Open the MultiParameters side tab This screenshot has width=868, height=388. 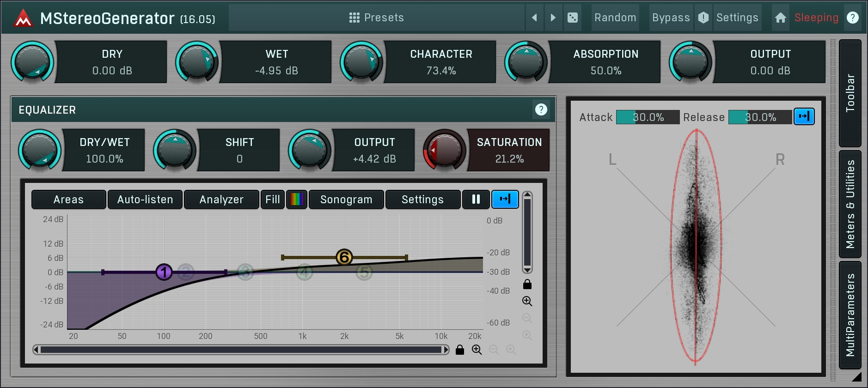[x=850, y=315]
